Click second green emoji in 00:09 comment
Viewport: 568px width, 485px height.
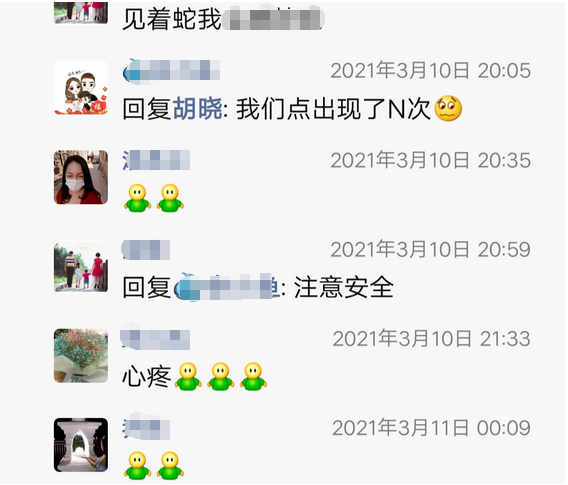tap(170, 465)
